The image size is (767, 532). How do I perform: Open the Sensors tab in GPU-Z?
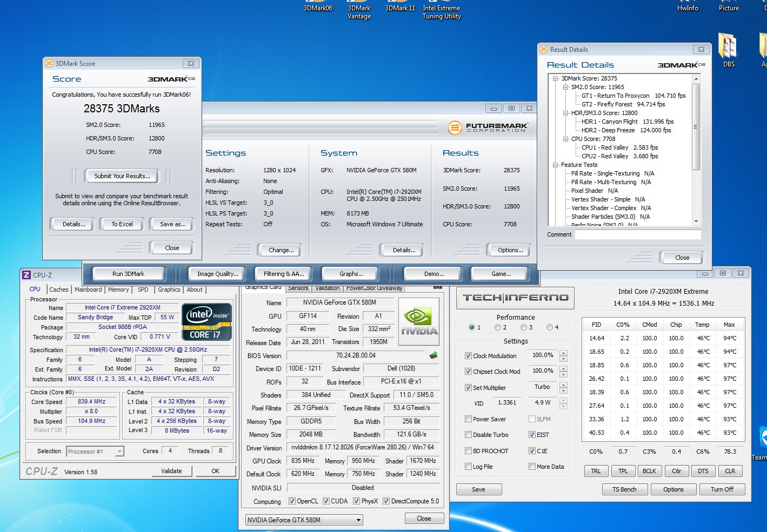pyautogui.click(x=298, y=288)
